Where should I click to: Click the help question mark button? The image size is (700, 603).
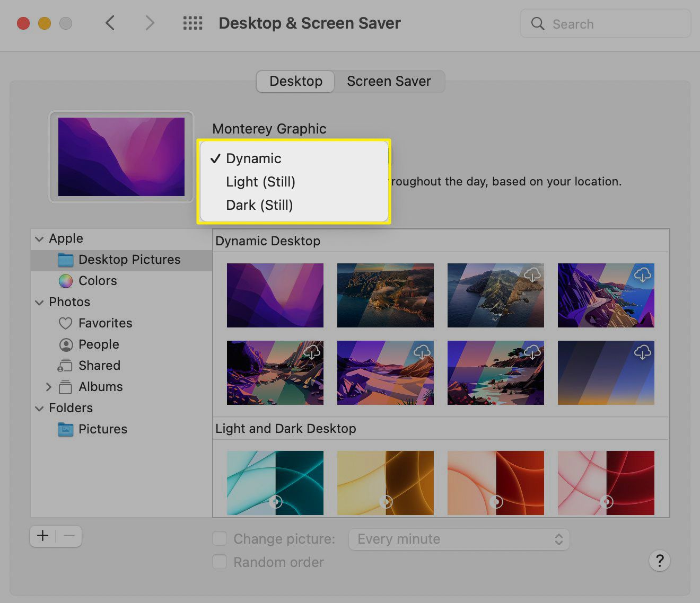point(659,561)
